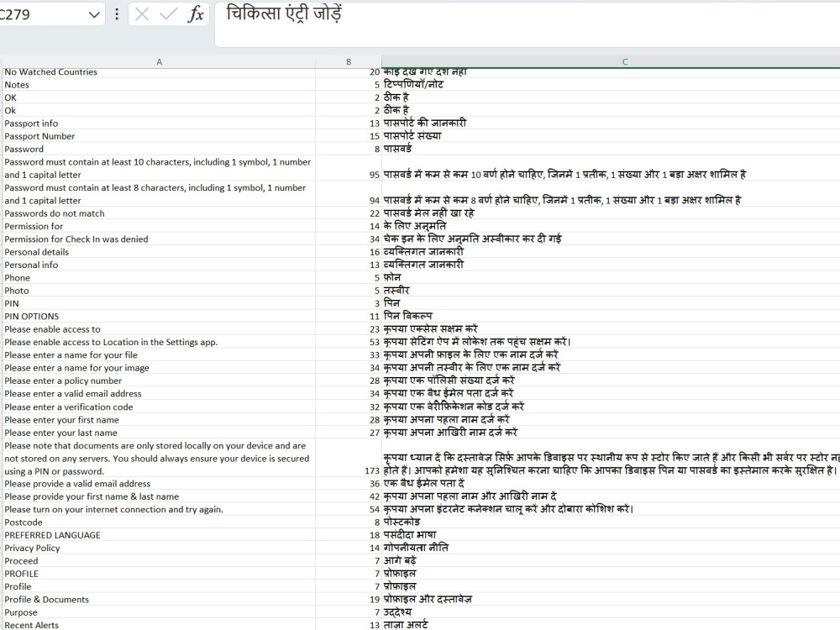Select column A header
The height and width of the screenshot is (630, 840).
point(159,62)
